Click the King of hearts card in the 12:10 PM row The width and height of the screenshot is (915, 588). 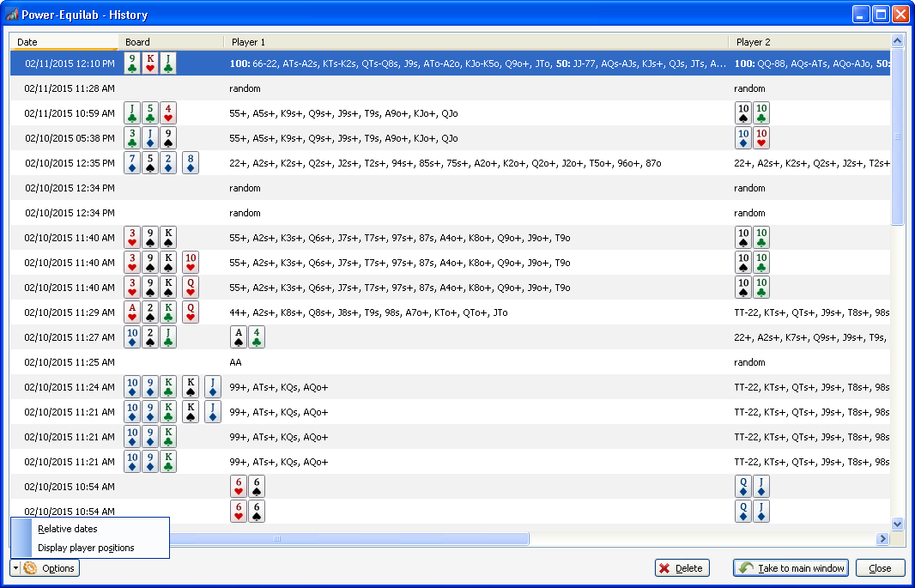(150, 64)
